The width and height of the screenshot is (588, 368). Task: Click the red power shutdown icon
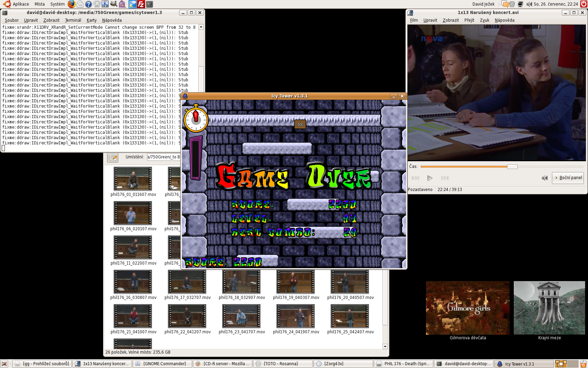(583, 4)
